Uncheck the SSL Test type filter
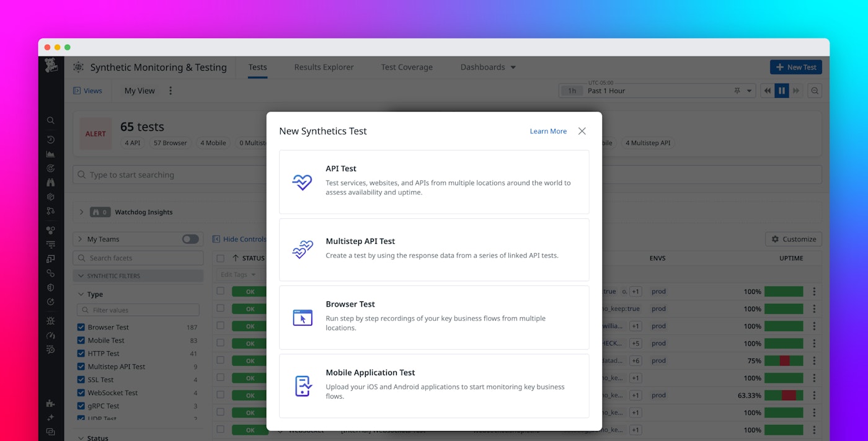 click(81, 380)
